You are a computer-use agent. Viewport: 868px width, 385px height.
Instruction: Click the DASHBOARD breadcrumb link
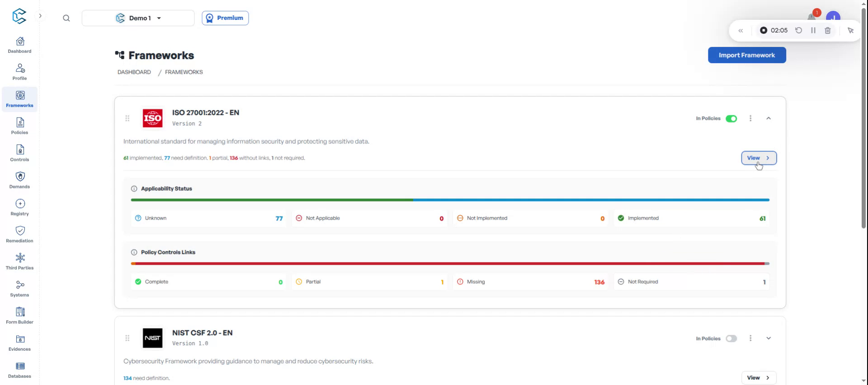(134, 72)
